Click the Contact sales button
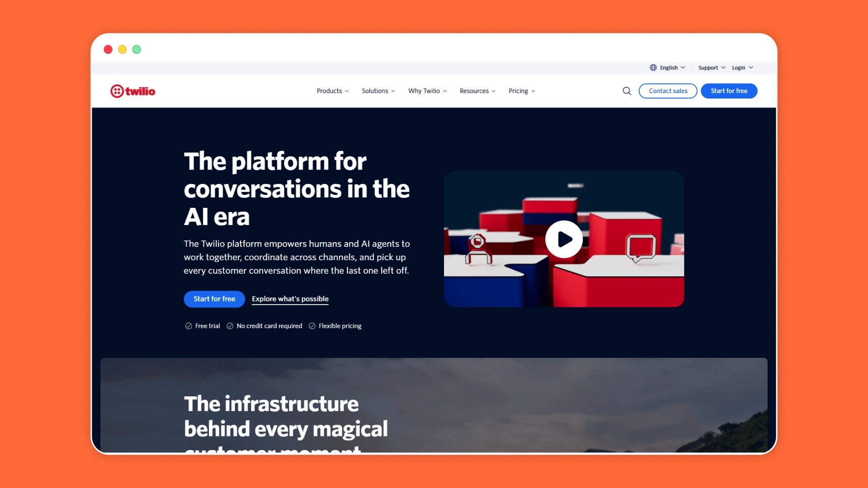868x488 pixels. pos(668,91)
